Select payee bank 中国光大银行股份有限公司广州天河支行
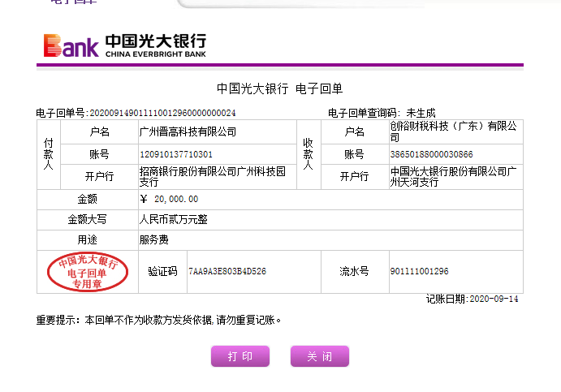561x392 pixels. pyautogui.click(x=453, y=177)
